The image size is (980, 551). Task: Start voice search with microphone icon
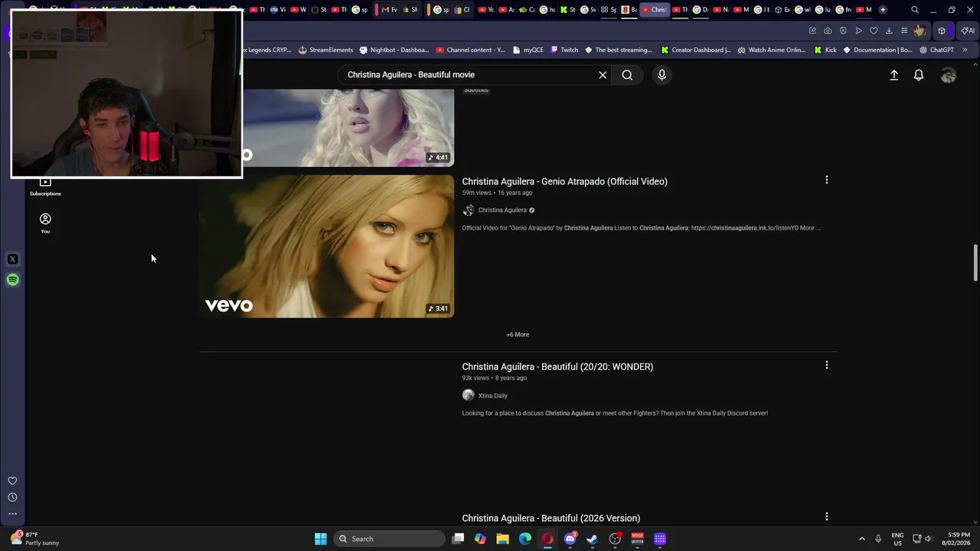[661, 75]
